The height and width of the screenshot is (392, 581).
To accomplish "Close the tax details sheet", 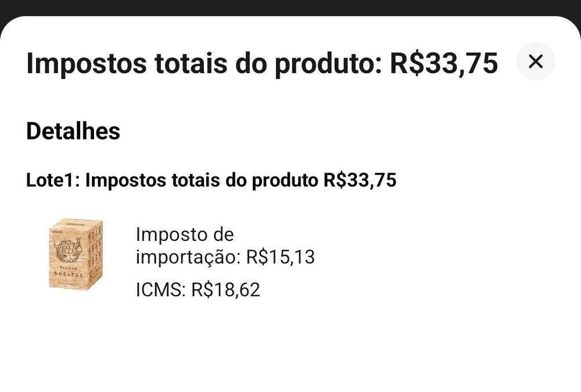I will point(535,62).
